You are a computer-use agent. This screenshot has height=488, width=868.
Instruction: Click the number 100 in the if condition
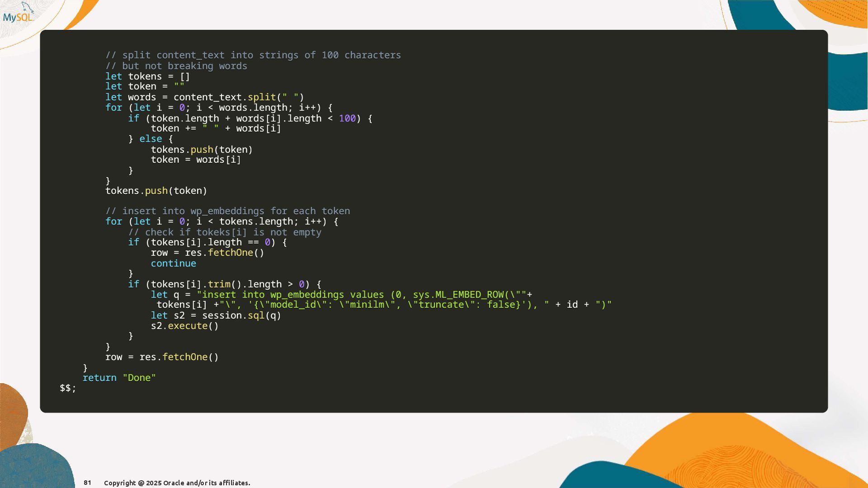(347, 118)
